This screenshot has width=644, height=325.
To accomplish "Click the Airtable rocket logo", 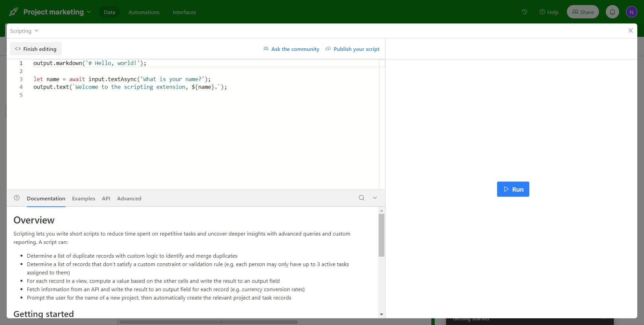I will (x=13, y=11).
